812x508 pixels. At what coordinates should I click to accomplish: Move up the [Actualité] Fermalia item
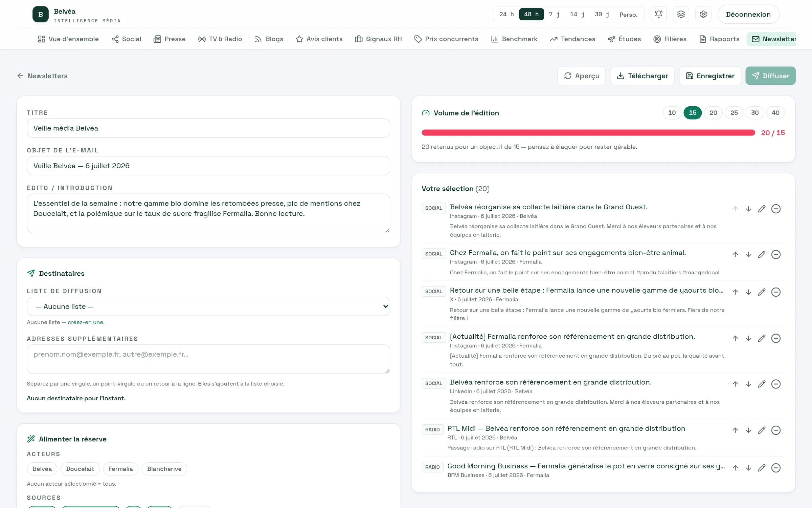pyautogui.click(x=735, y=338)
